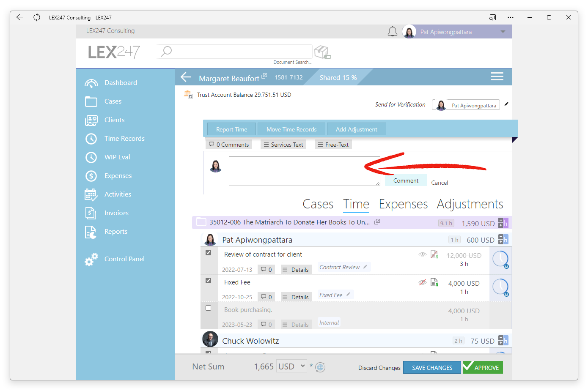Viewport: 588px width, 391px height.
Task: Switch to Services Text tab
Action: pyautogui.click(x=283, y=145)
